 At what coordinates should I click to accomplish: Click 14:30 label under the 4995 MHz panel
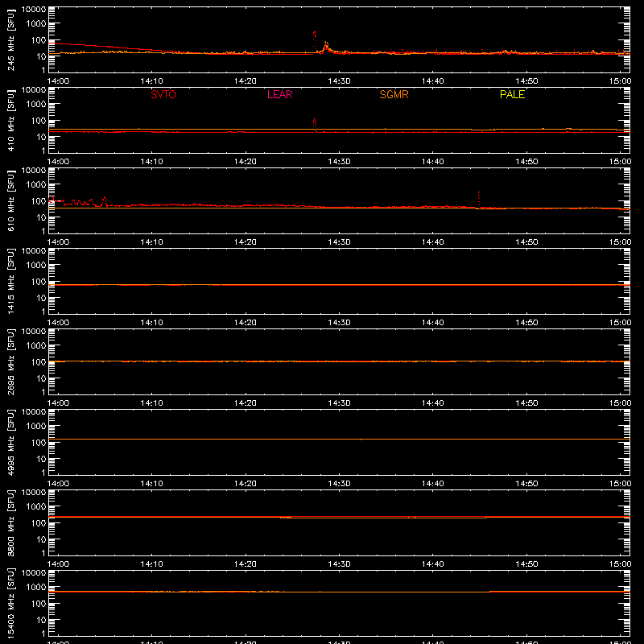(339, 484)
